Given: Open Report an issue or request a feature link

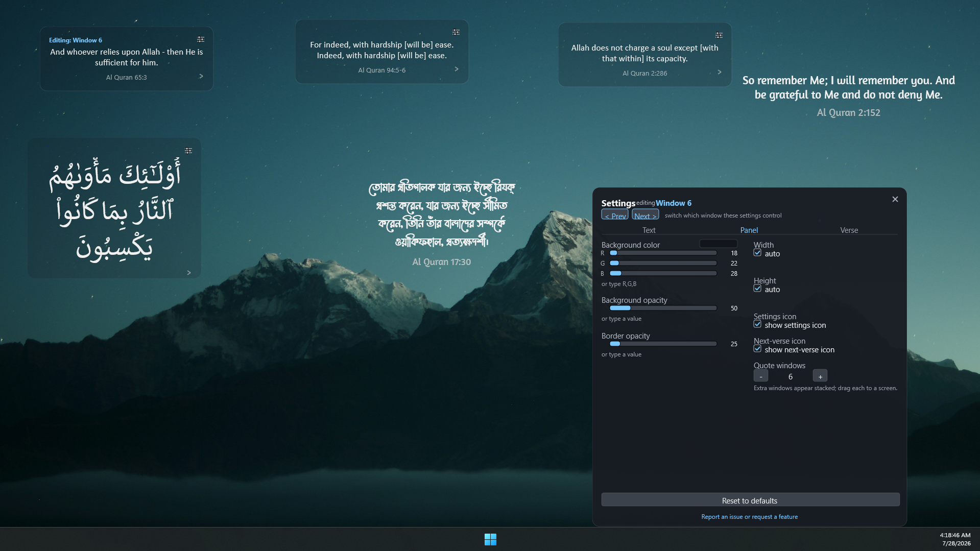Looking at the screenshot, I should [749, 517].
